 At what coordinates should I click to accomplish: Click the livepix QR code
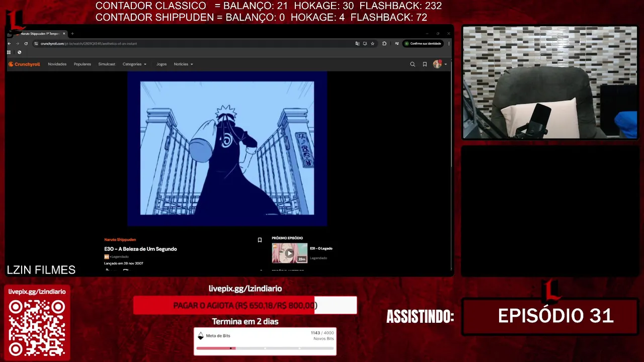pyautogui.click(x=37, y=328)
